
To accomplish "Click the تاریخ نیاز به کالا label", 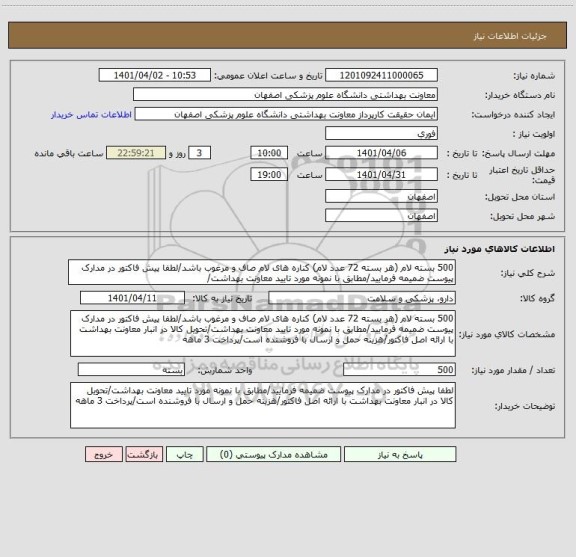I will [222, 299].
